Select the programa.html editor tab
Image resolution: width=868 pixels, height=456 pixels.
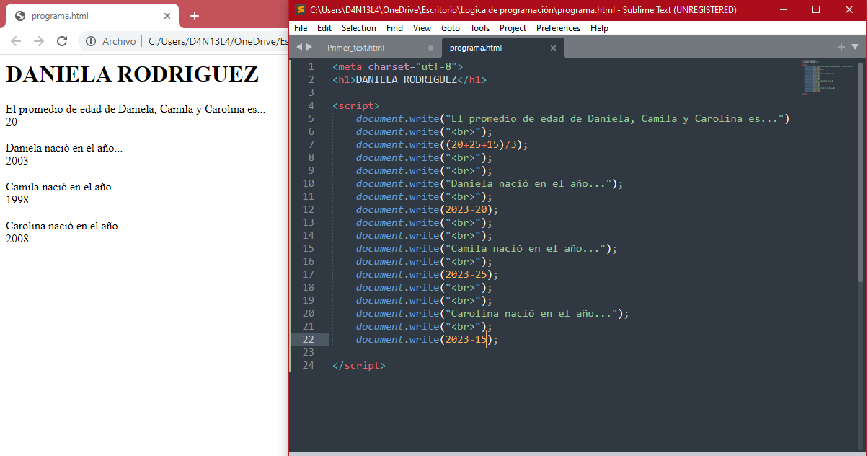tap(502, 48)
